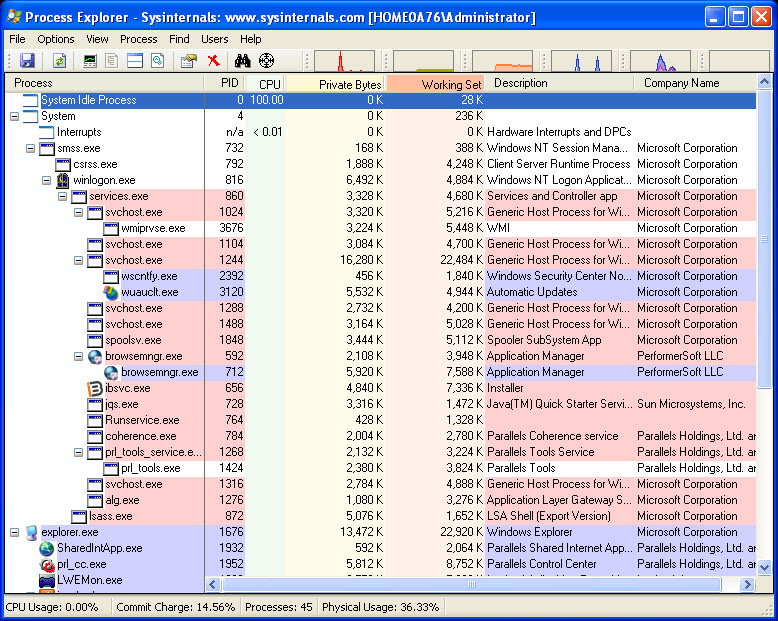Screen dimensions: 778x621
Task: Click the LWEMon.exe gamepad icon
Action: [x=47, y=581]
